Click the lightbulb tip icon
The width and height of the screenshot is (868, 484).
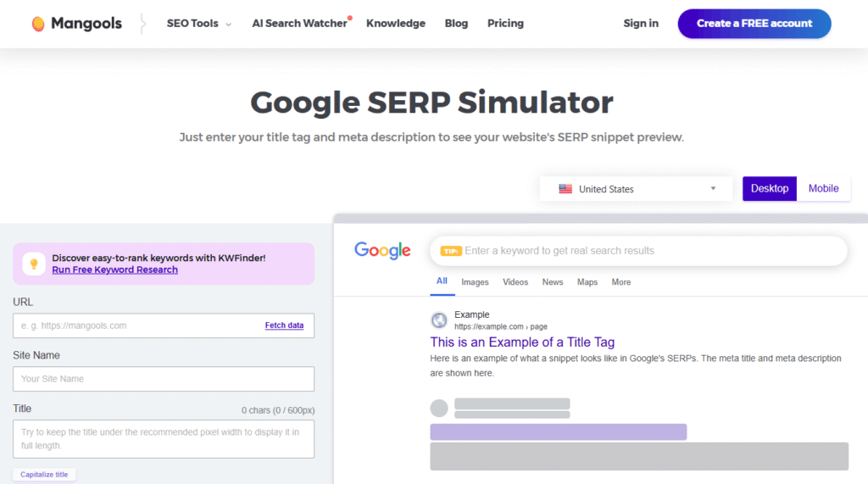[34, 264]
